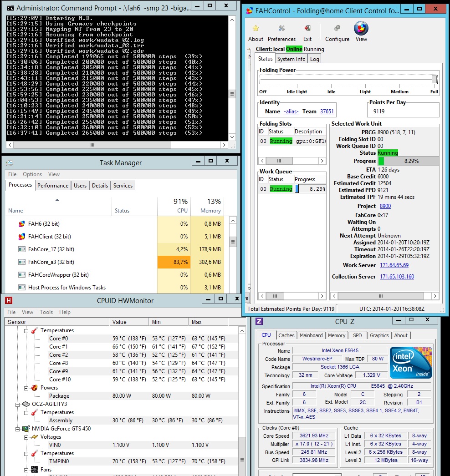Click the Name column sort arrow in Task Manager
Image resolution: width=450 pixels, height=476 pixels.
pos(57,200)
